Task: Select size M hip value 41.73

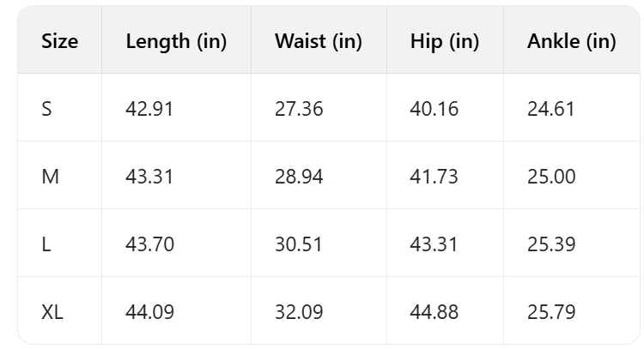Action: (434, 177)
